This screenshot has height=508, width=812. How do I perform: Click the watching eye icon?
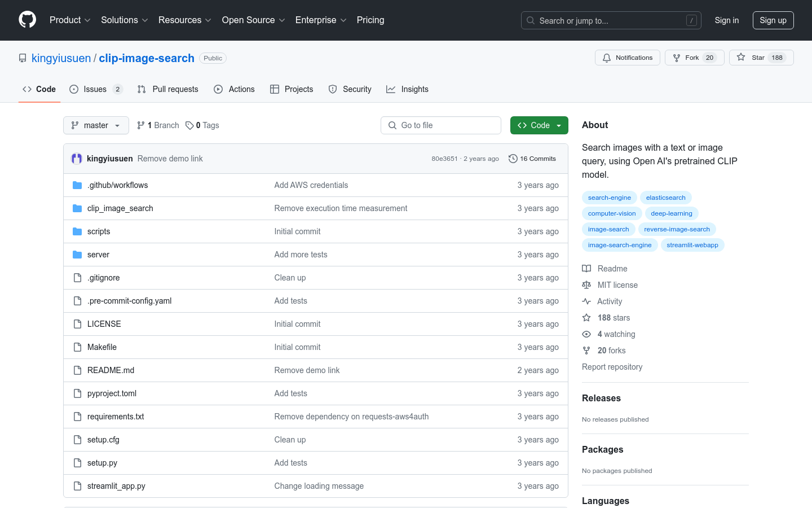coord(586,334)
